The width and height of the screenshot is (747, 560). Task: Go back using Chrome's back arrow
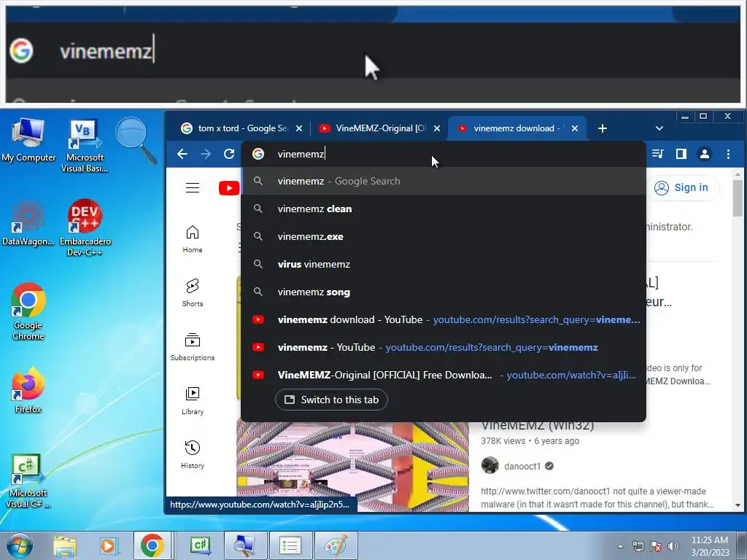pos(182,154)
